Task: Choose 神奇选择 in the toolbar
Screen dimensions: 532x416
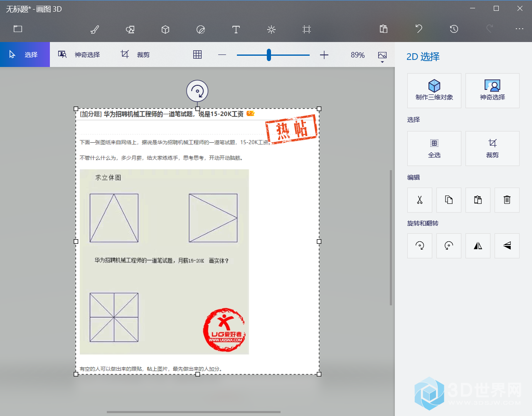Action: [x=79, y=54]
